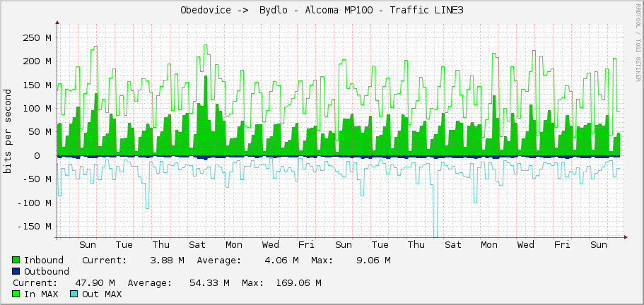
Task: Click the current value '47.90 M'
Action: coord(95,283)
